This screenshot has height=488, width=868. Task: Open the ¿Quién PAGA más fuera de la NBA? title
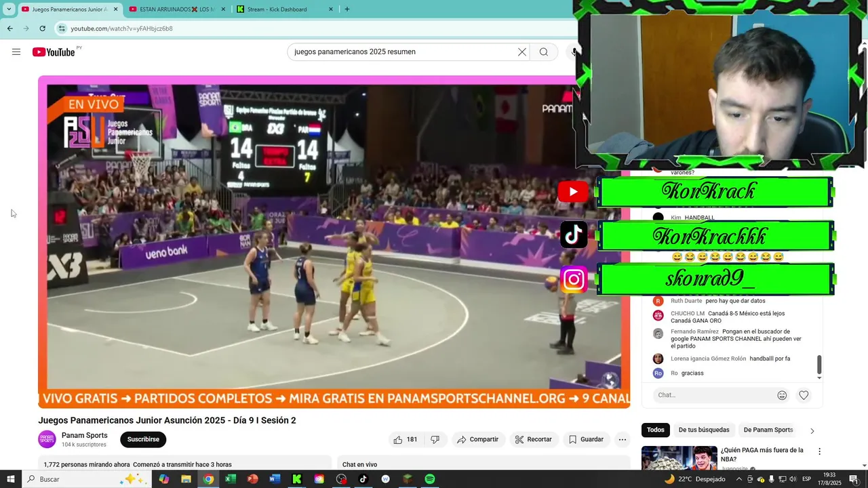(x=762, y=455)
